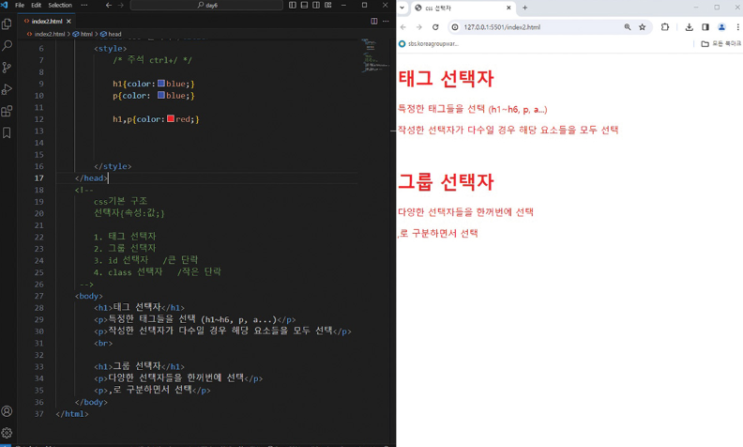Click the 그룹 선택자 heading in browser
Screen dimensions: 743x447
[446, 182]
